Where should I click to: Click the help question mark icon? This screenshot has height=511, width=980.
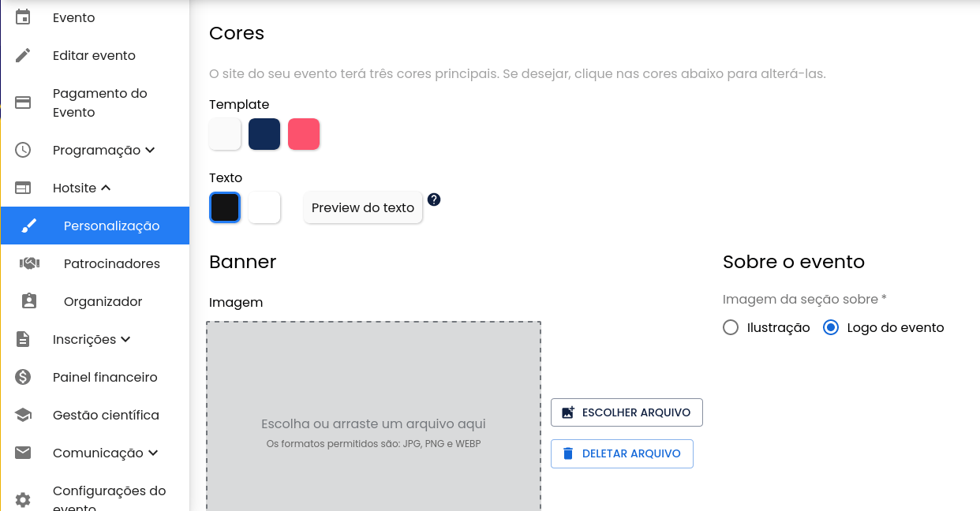[x=433, y=200]
